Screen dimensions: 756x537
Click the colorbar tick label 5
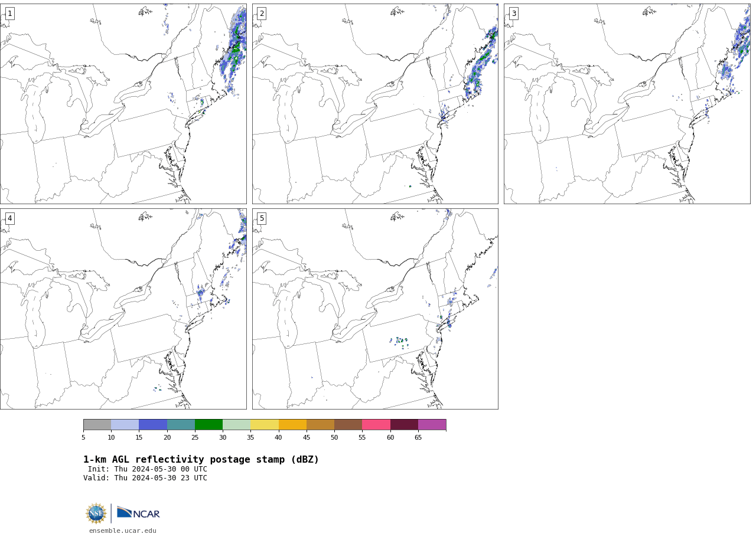[83, 437]
